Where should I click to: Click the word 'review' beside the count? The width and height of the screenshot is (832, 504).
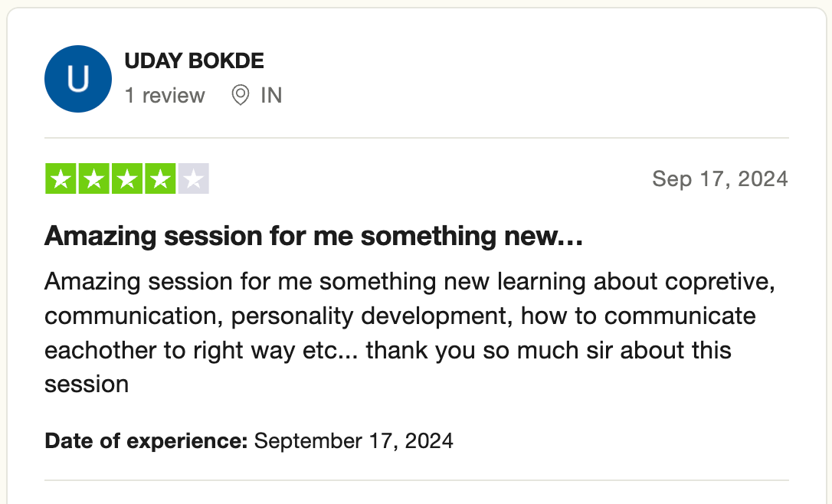[173, 96]
